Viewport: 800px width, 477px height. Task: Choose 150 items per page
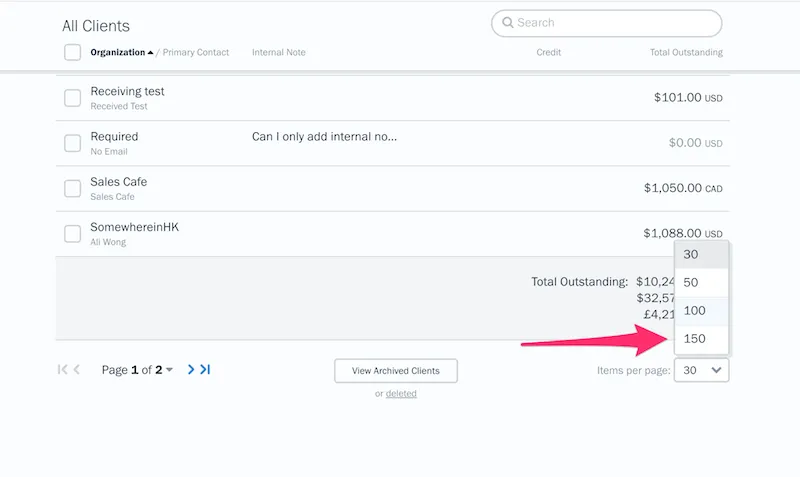point(695,338)
